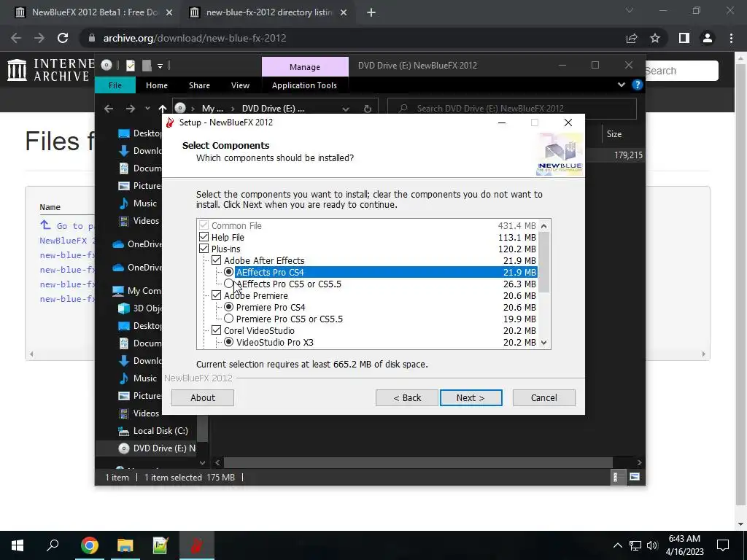The width and height of the screenshot is (747, 560).
Task: Open Chrome side panel icon
Action: click(684, 38)
